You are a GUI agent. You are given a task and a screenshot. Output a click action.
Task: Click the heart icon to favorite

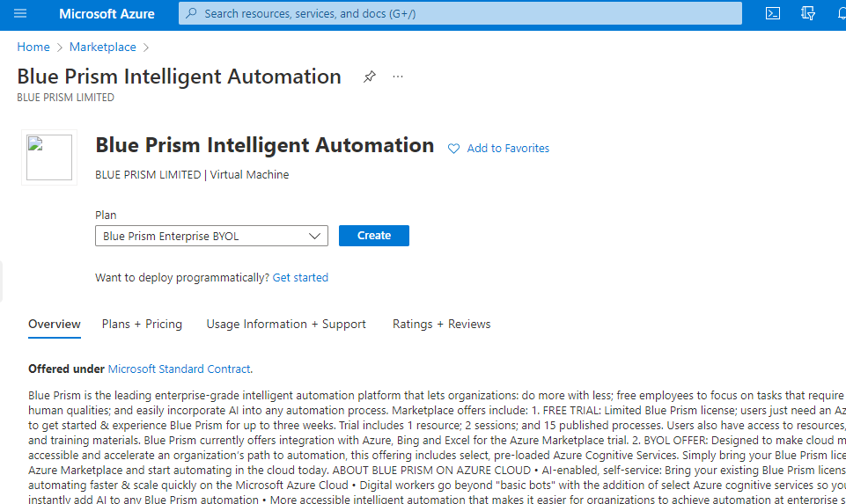tap(454, 149)
